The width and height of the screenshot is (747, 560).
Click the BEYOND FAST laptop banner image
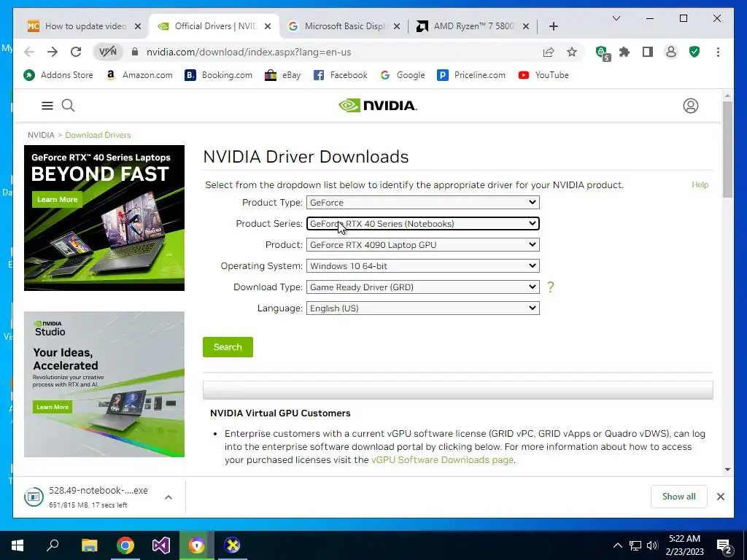coord(104,218)
